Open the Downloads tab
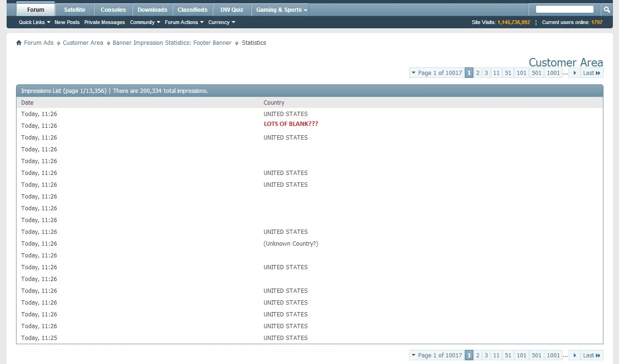 point(152,9)
